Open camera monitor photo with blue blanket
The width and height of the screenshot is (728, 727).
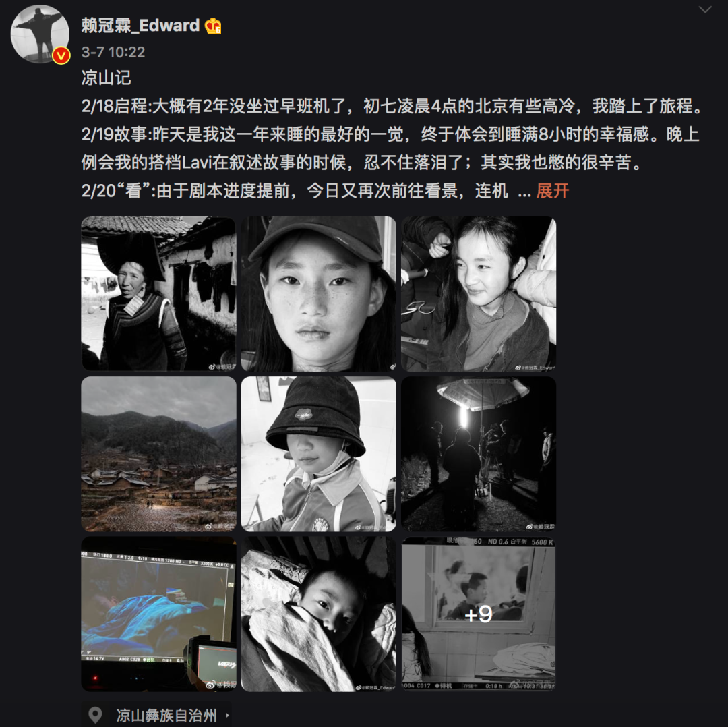(159, 614)
